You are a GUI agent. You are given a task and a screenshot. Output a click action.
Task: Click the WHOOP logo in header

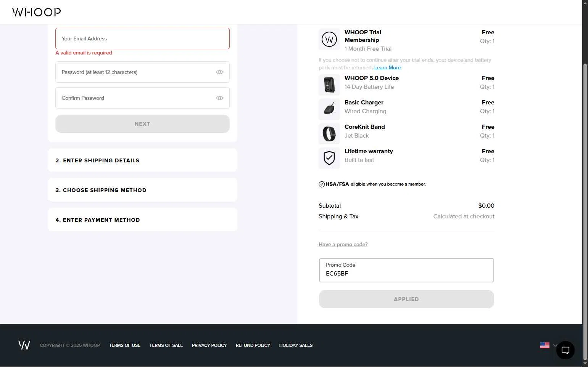click(37, 12)
